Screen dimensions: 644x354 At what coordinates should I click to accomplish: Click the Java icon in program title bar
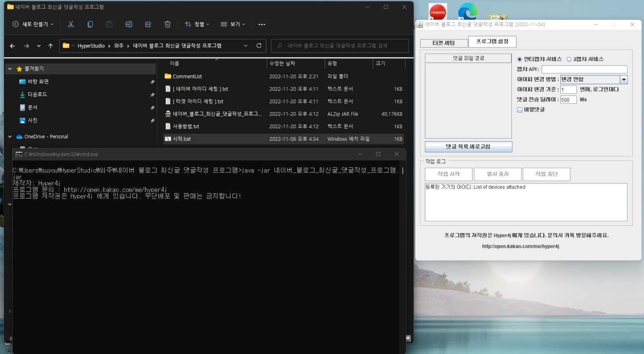[420, 25]
